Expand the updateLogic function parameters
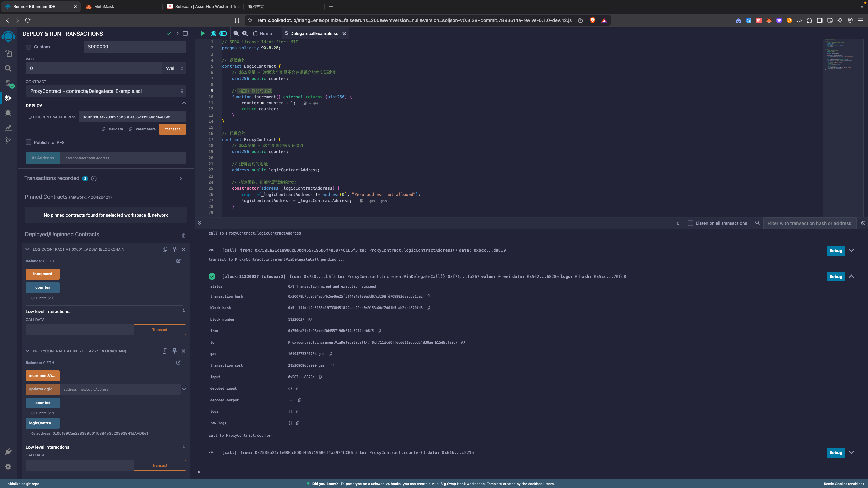 point(184,389)
